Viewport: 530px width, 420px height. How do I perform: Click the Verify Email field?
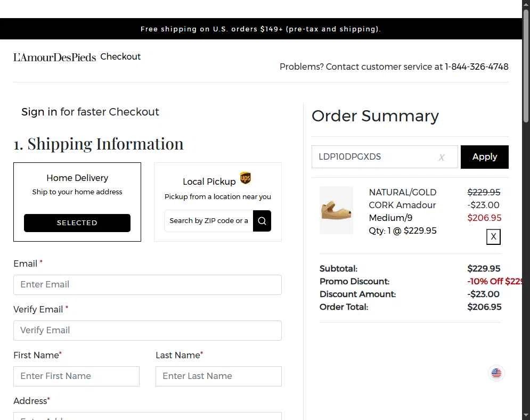pos(148,331)
